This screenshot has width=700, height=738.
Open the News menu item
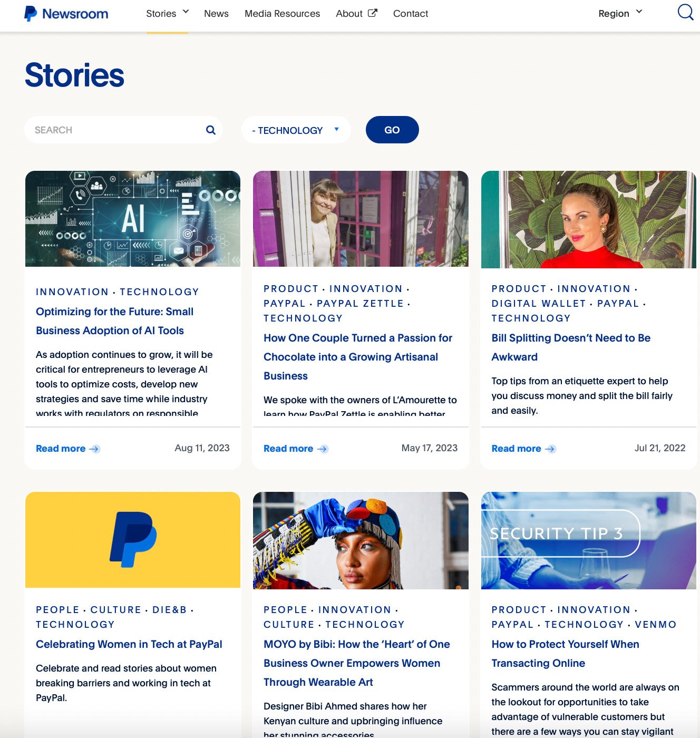click(216, 14)
